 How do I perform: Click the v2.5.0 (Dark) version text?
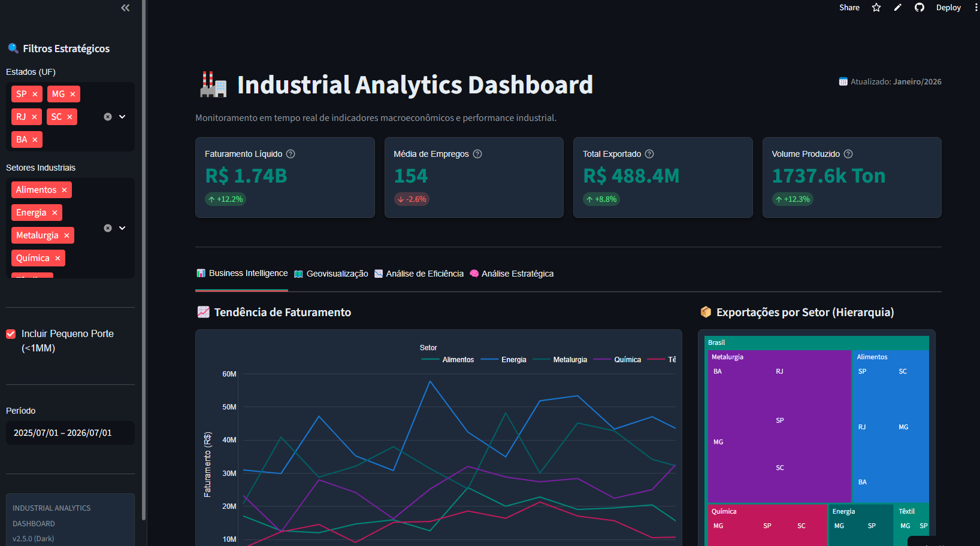pyautogui.click(x=34, y=539)
